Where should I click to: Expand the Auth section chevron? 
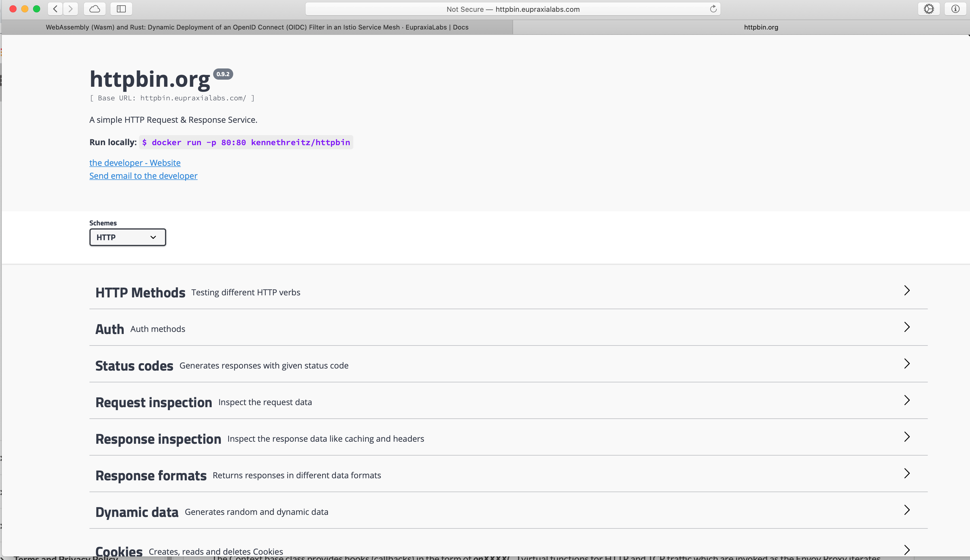(907, 327)
